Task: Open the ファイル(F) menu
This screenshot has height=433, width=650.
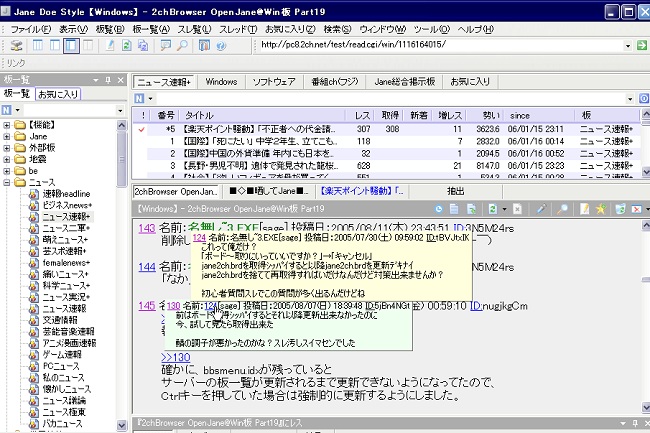Action: click(31, 29)
